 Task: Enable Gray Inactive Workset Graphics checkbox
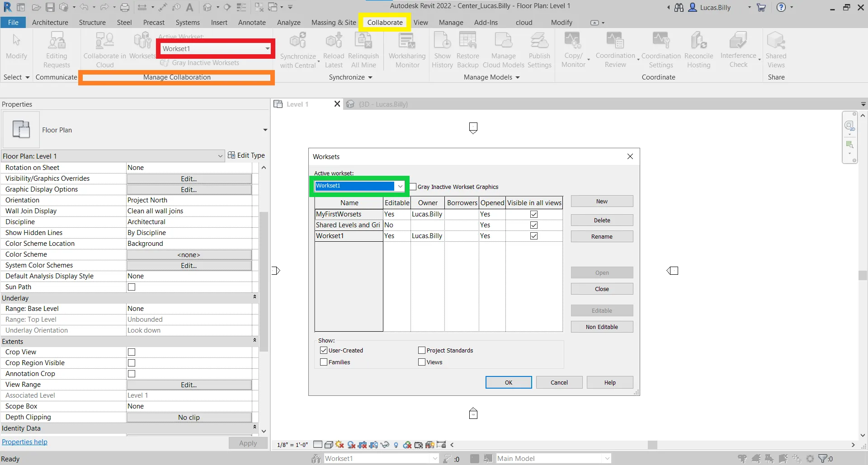click(x=413, y=187)
